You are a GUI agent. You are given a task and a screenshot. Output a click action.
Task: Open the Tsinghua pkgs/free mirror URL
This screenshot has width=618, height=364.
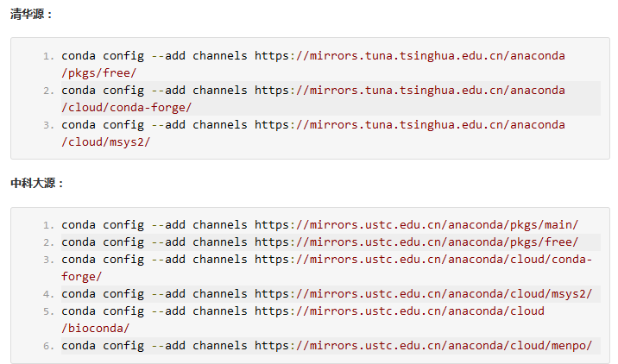click(x=410, y=56)
